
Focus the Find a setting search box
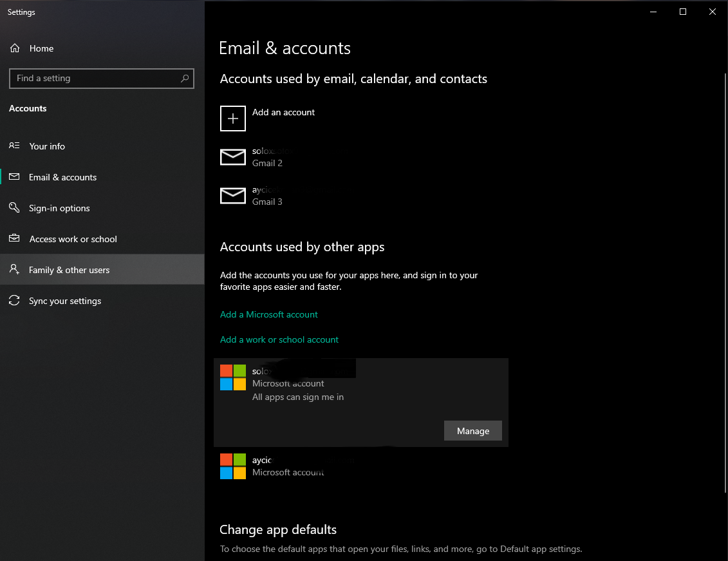(x=102, y=79)
